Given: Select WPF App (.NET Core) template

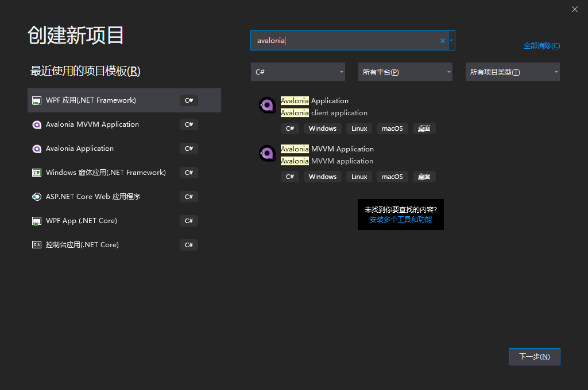Looking at the screenshot, I should 124,221.
